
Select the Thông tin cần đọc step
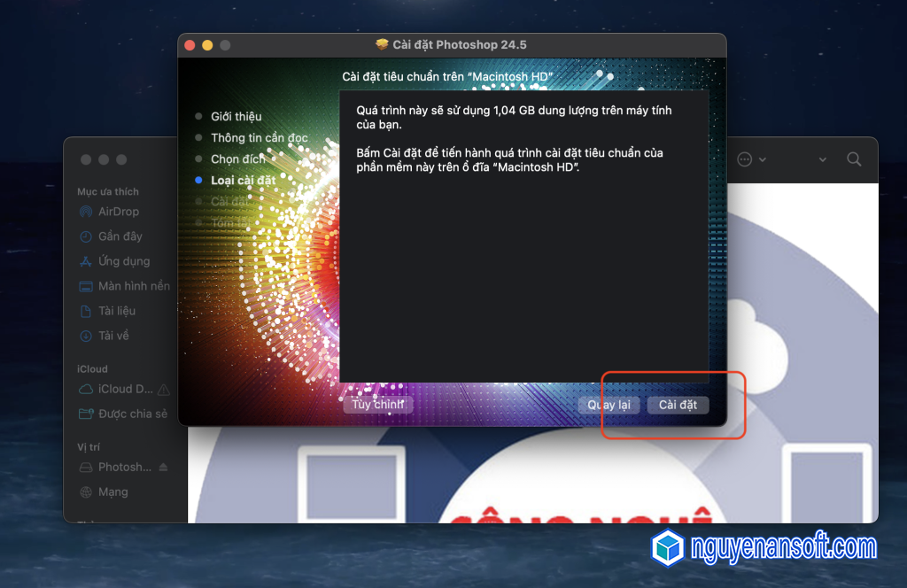pyautogui.click(x=260, y=137)
